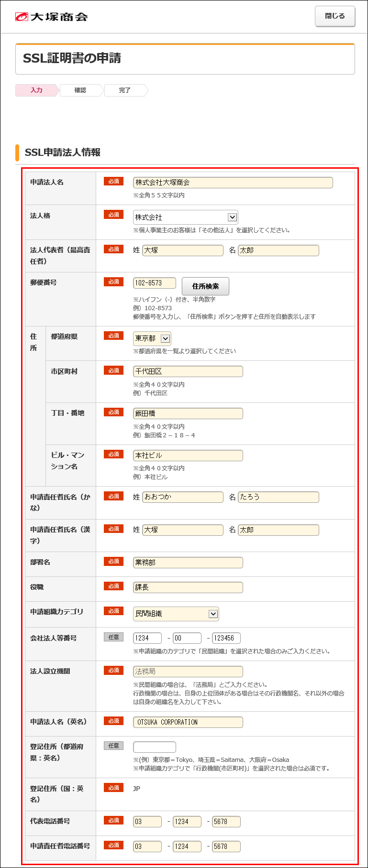Open the 都道府県 dropdown
Screen dimensions: 368x868
(x=152, y=338)
